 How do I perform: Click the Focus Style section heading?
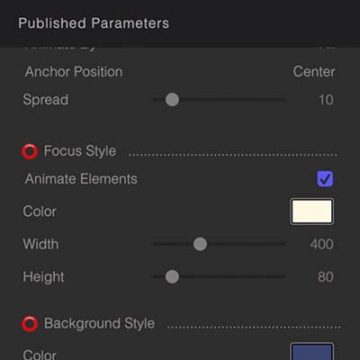[80, 151]
